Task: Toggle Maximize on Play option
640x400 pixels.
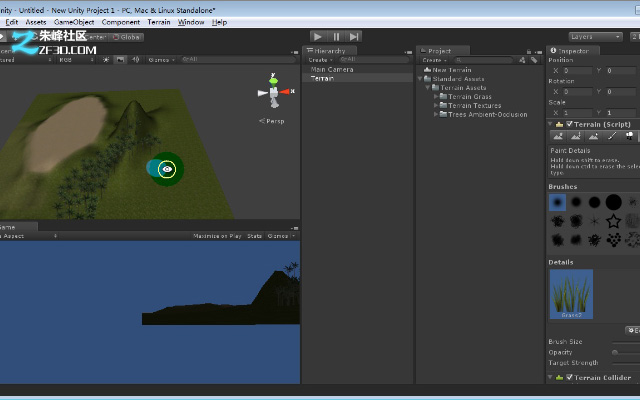Action: click(x=217, y=236)
